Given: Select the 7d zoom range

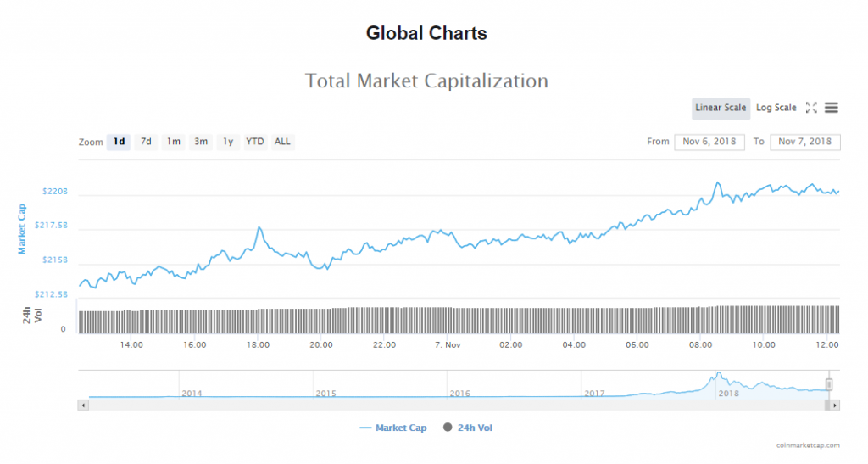Looking at the screenshot, I should [x=146, y=142].
